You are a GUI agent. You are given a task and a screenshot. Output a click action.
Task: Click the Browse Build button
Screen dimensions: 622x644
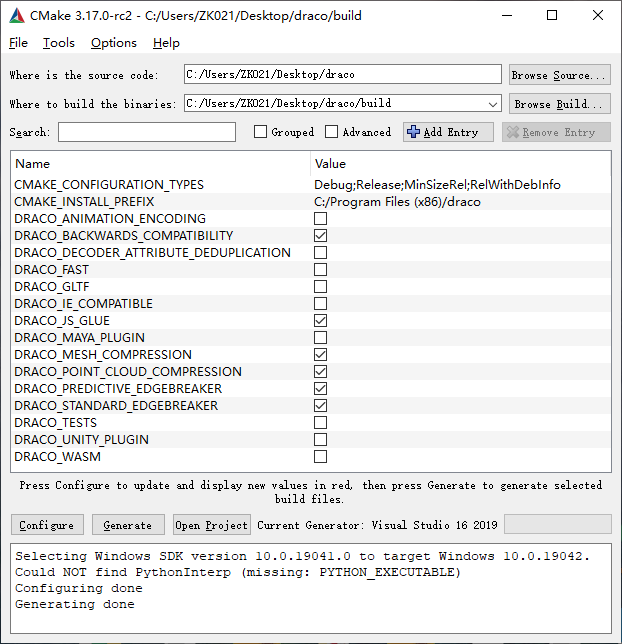[x=560, y=104]
